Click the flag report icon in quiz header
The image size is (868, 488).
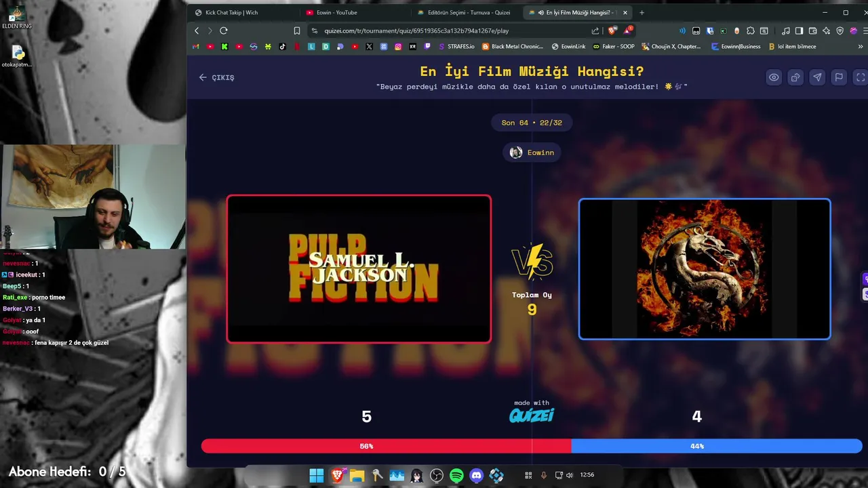tap(839, 77)
